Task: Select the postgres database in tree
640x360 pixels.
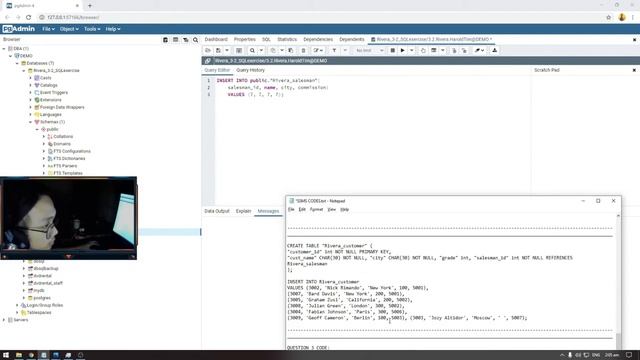Action: (42, 298)
